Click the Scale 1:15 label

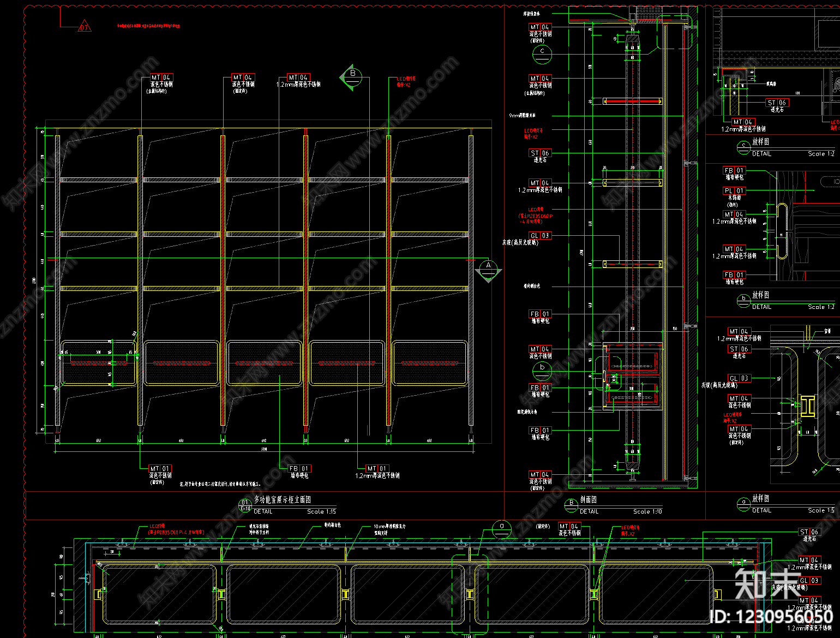coord(321,511)
